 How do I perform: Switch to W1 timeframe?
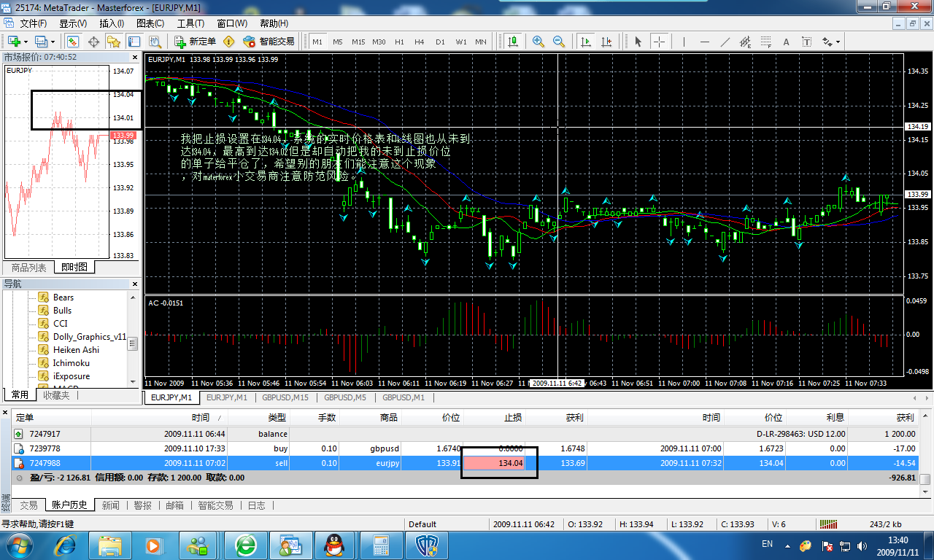coord(461,42)
